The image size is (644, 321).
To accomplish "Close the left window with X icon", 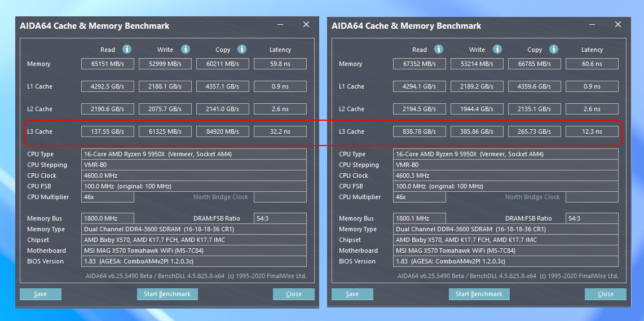I will coord(306,25).
